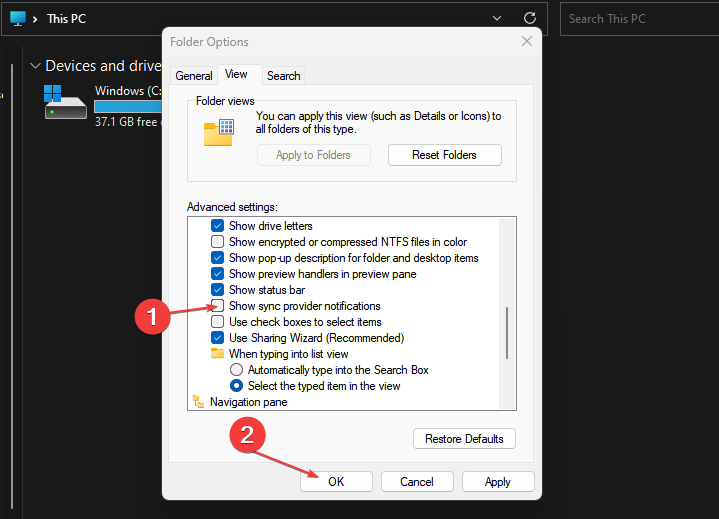Click the Search This PC field
The width and height of the screenshot is (719, 519).
(x=639, y=19)
